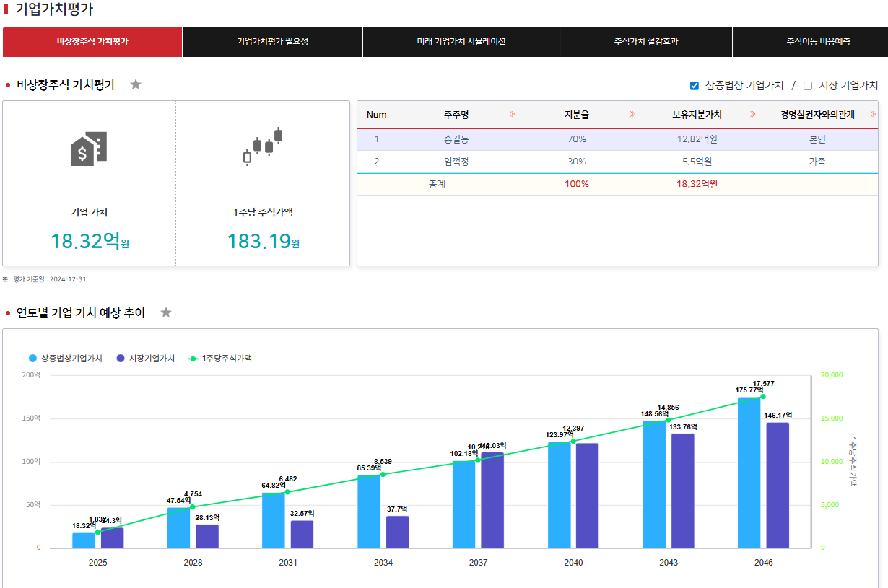Click the building dollar icon above 기업 가치
The height and width of the screenshot is (588, 888).
pos(89,149)
